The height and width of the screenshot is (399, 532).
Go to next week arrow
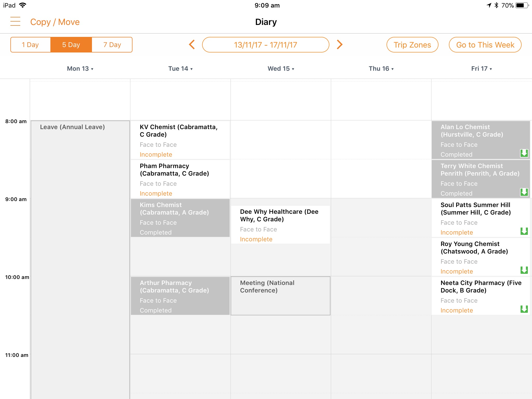(340, 45)
